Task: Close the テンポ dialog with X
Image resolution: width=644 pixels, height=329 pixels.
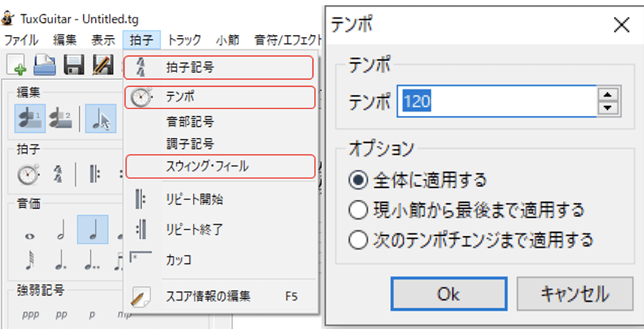Action: pyautogui.click(x=620, y=24)
